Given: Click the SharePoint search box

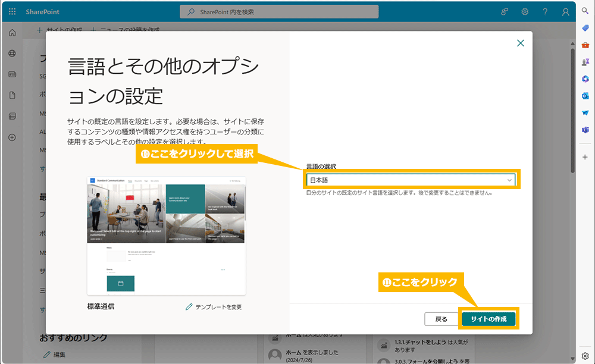Looking at the screenshot, I should click(279, 12).
